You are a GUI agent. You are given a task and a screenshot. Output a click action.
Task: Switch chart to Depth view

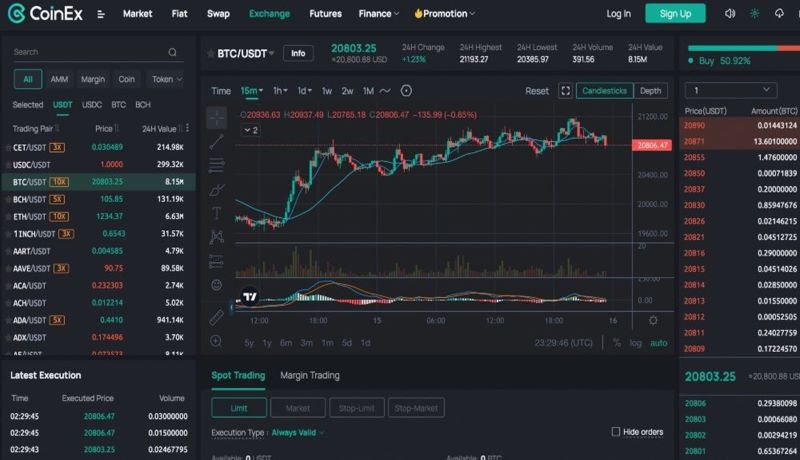pos(651,91)
